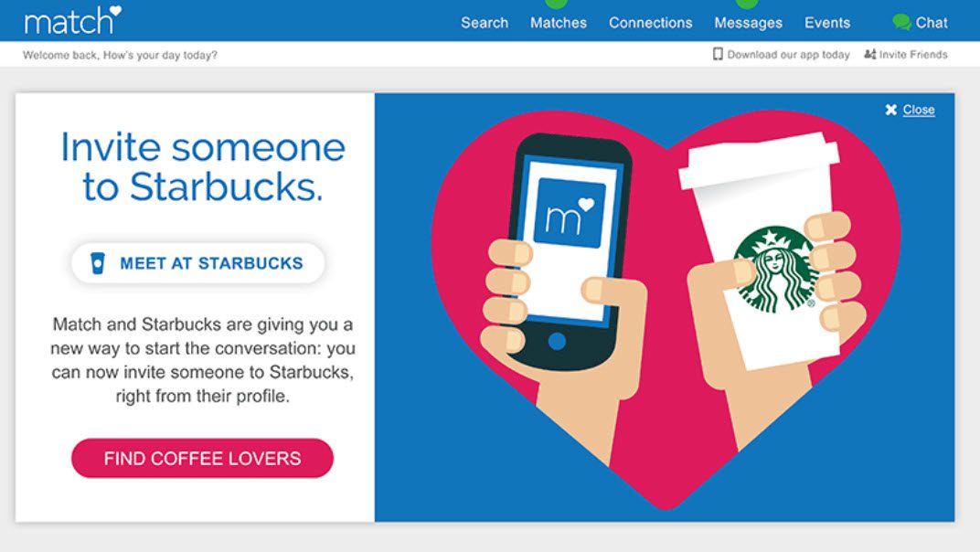Viewport: 980px width, 552px height.
Task: Dismiss the promo with the Close link
Action: [919, 110]
